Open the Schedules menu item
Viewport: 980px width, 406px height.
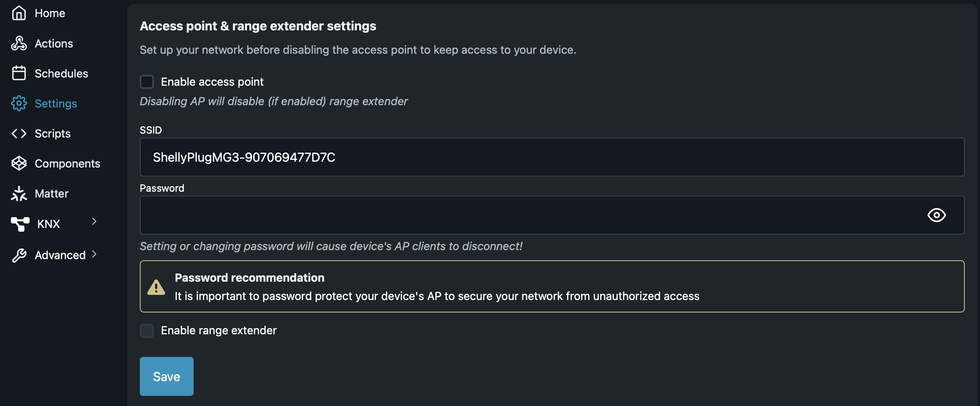point(61,74)
